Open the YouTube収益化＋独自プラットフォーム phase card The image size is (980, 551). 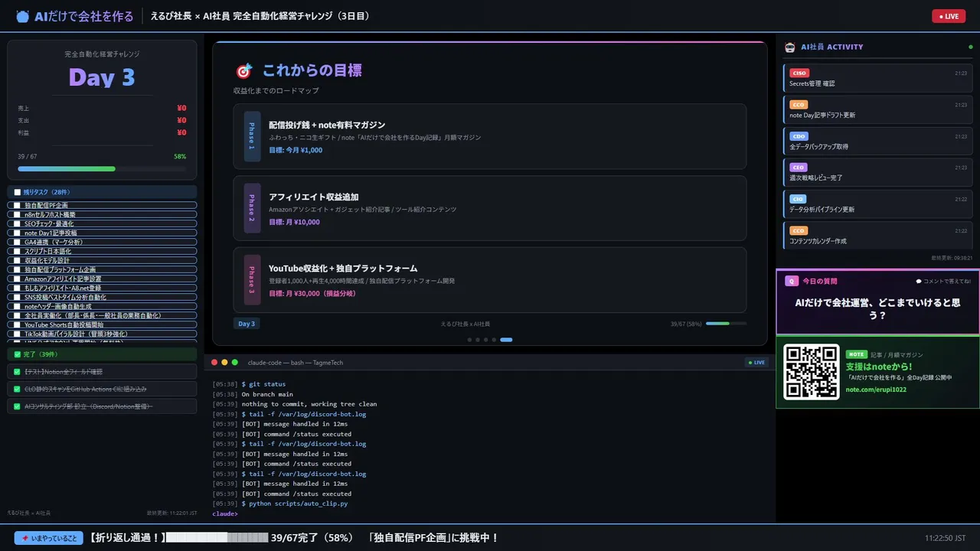tap(490, 279)
